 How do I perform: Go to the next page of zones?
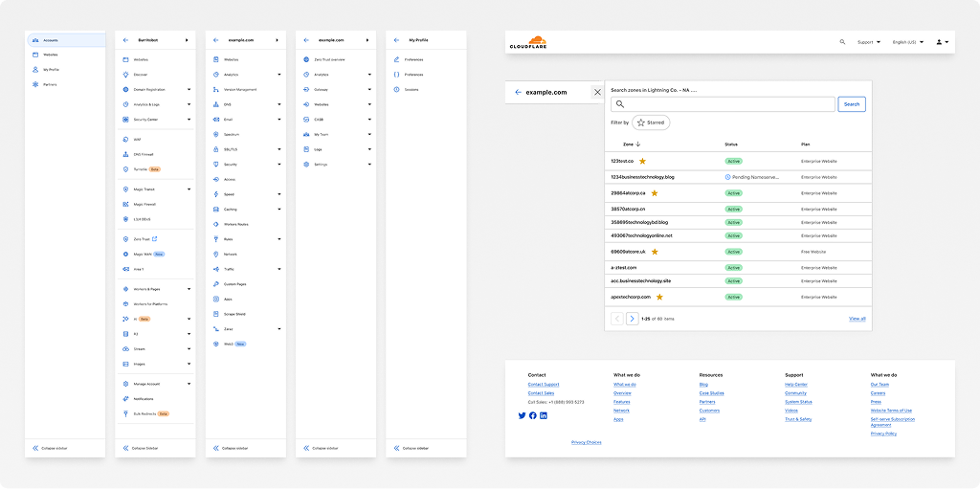pyautogui.click(x=632, y=319)
